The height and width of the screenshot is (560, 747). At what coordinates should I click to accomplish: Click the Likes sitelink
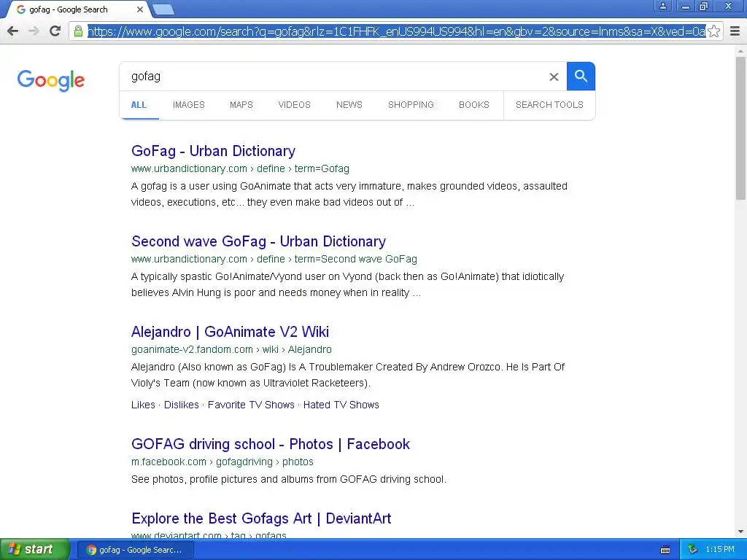point(144,405)
